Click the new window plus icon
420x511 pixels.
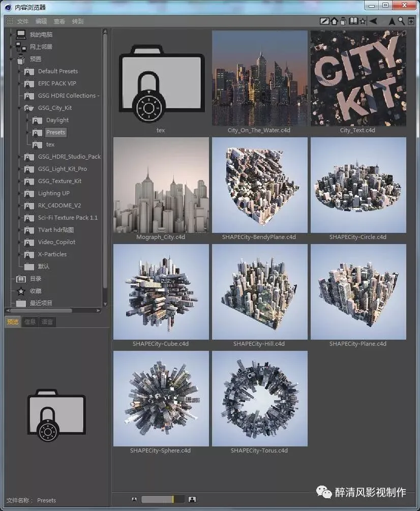pos(411,21)
